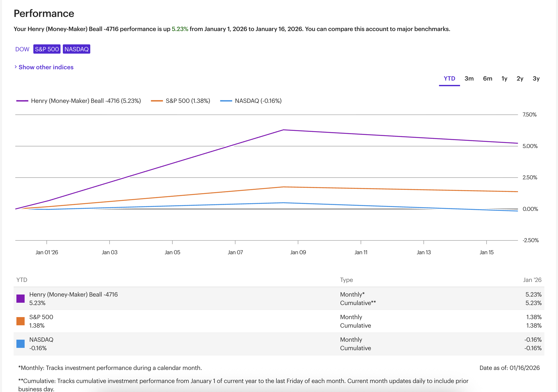
Task: Click orange S&P 500 legend line marker
Action: [157, 101]
